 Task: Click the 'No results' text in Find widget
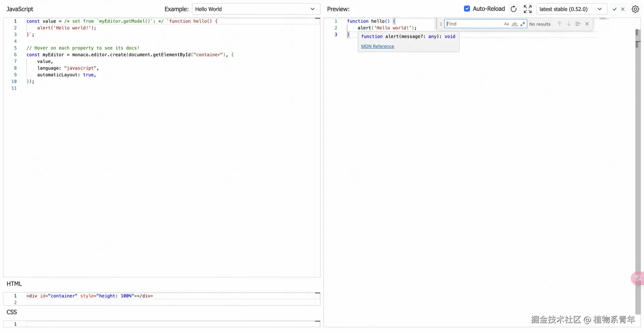pos(540,24)
